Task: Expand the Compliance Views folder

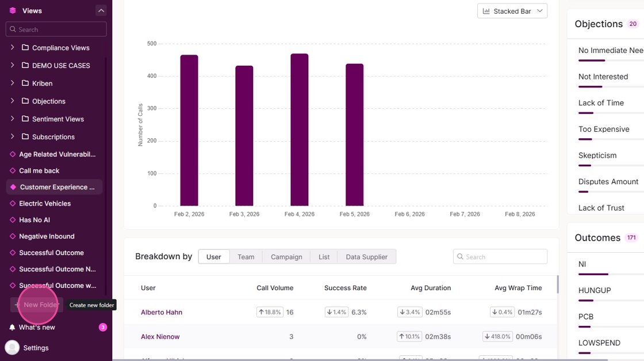Action: [x=12, y=47]
